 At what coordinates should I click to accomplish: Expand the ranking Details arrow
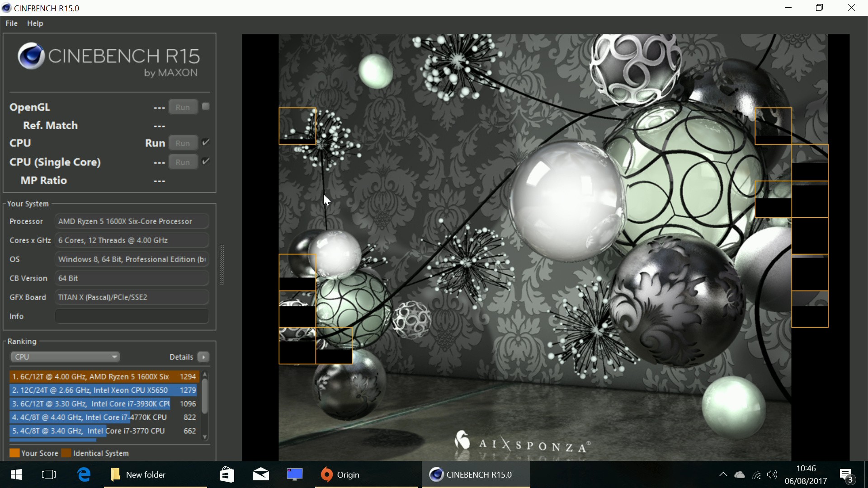tap(203, 357)
